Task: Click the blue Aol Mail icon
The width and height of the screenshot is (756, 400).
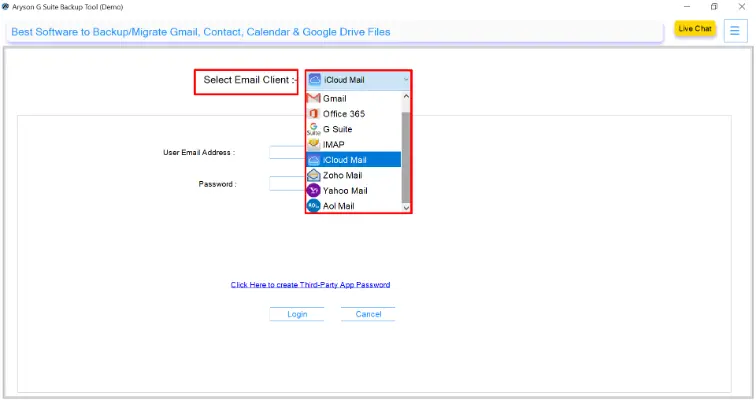Action: tap(313, 206)
